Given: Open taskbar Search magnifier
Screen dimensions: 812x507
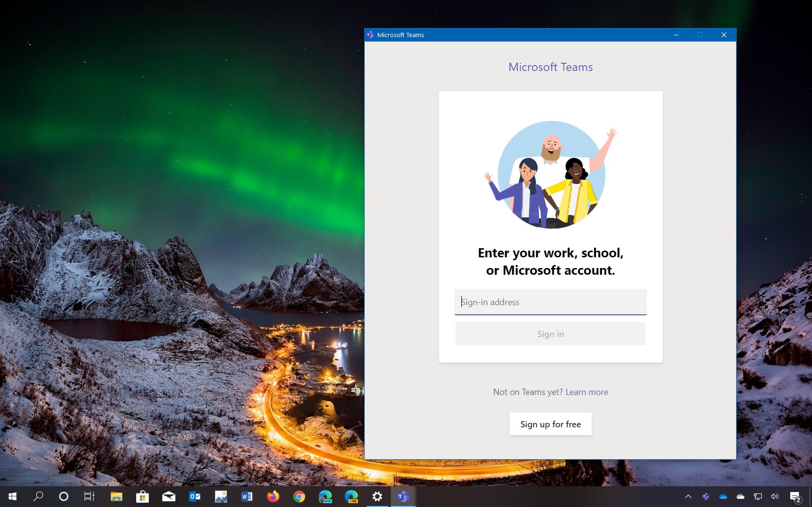Looking at the screenshot, I should 38,496.
